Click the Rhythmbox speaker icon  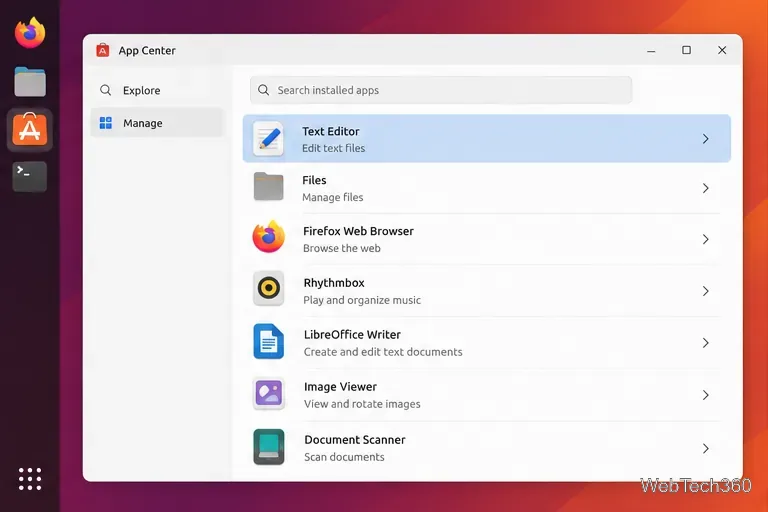point(268,288)
